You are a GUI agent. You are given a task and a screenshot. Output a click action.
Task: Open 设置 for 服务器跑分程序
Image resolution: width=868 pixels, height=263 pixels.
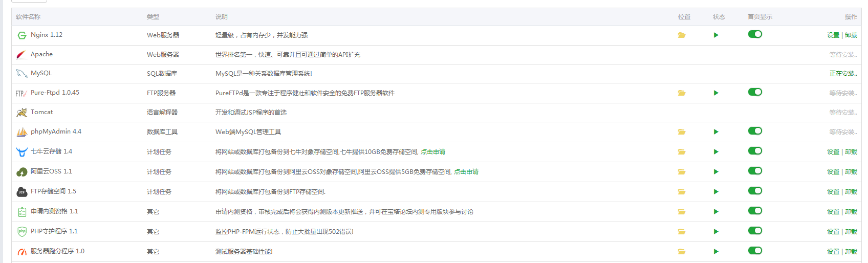tap(833, 252)
